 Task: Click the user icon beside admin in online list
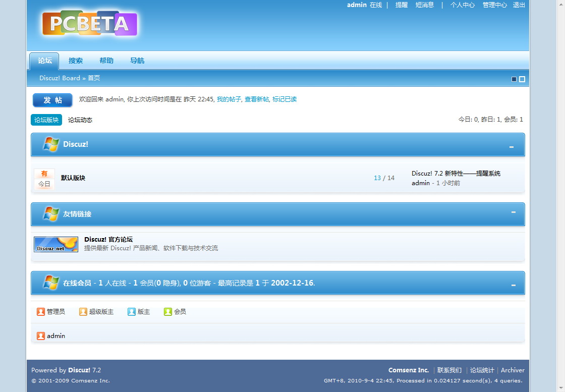[x=41, y=336]
